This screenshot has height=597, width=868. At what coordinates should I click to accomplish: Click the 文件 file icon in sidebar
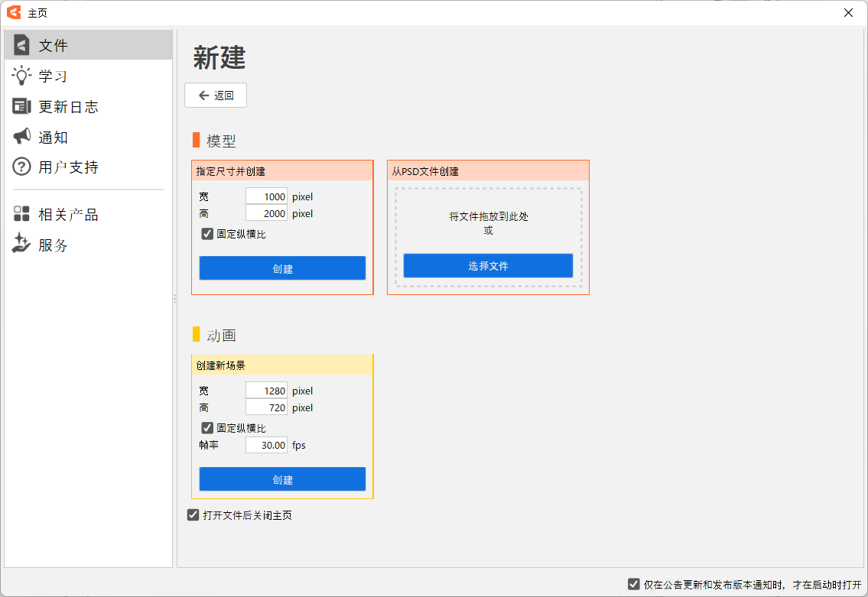click(21, 45)
